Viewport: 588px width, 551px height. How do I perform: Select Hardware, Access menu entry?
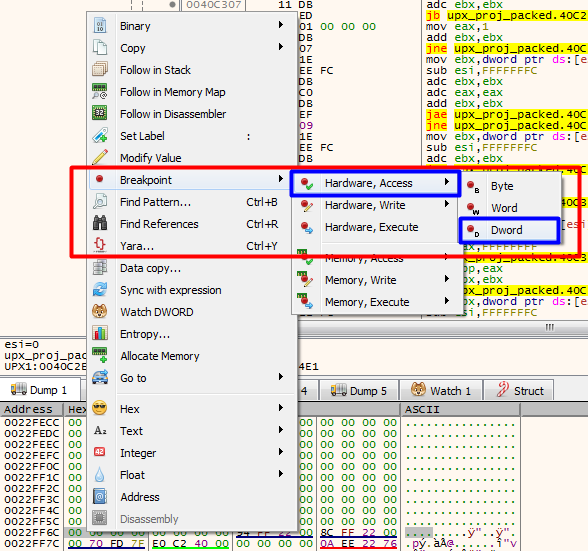coord(375,183)
